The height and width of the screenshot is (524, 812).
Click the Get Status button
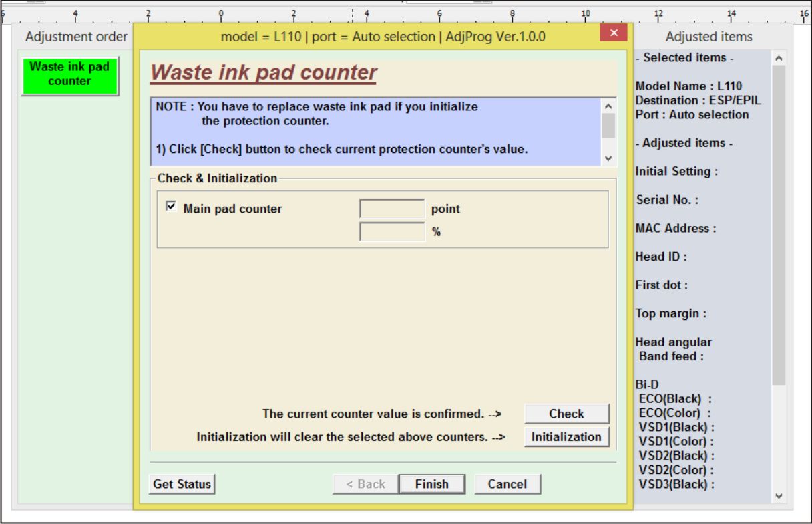click(182, 483)
